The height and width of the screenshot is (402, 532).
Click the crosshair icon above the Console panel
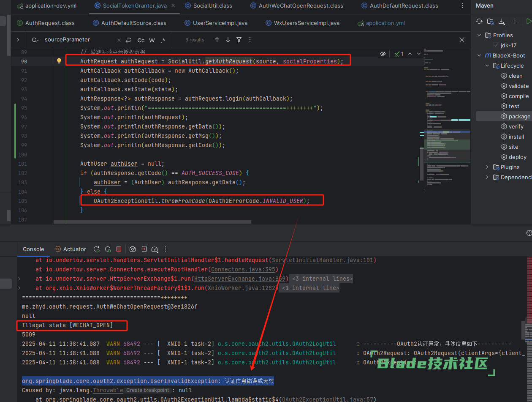click(529, 233)
